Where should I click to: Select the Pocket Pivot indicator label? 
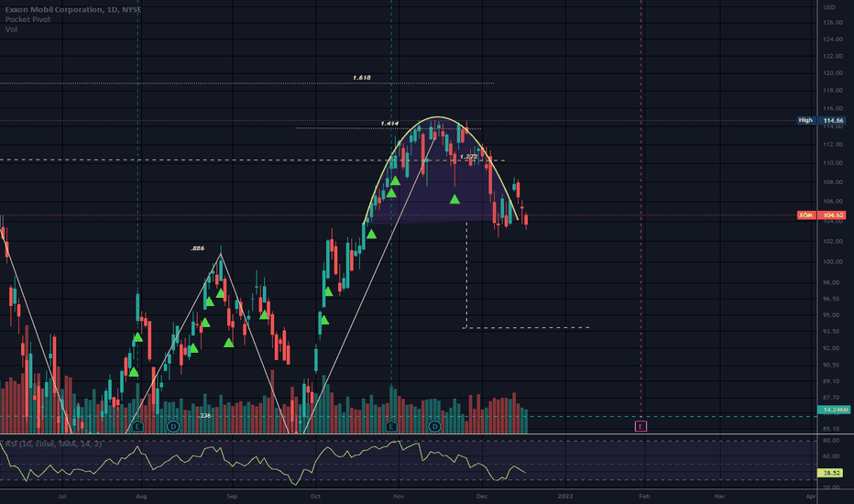coord(27,19)
